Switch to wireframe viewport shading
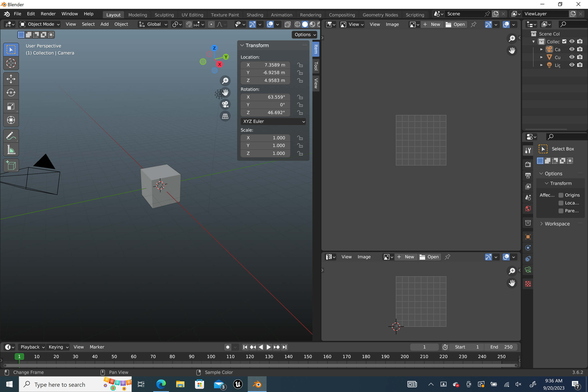Screen dimensions: 588x392 click(x=297, y=24)
